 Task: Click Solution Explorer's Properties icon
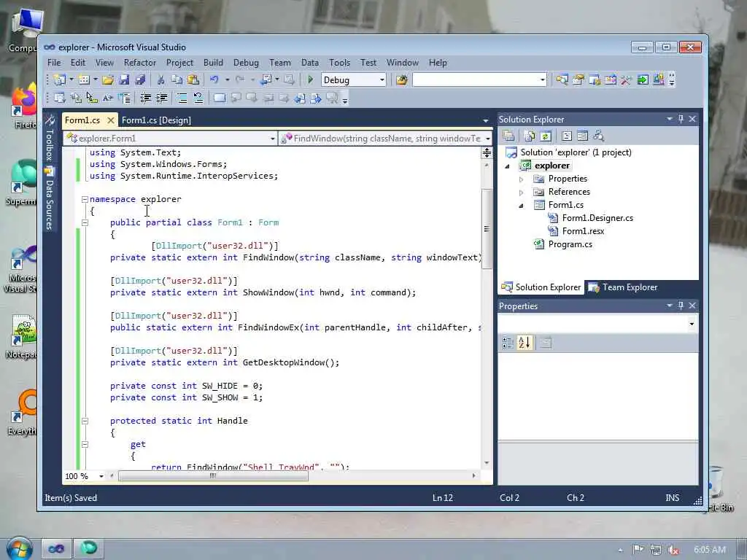coord(508,136)
